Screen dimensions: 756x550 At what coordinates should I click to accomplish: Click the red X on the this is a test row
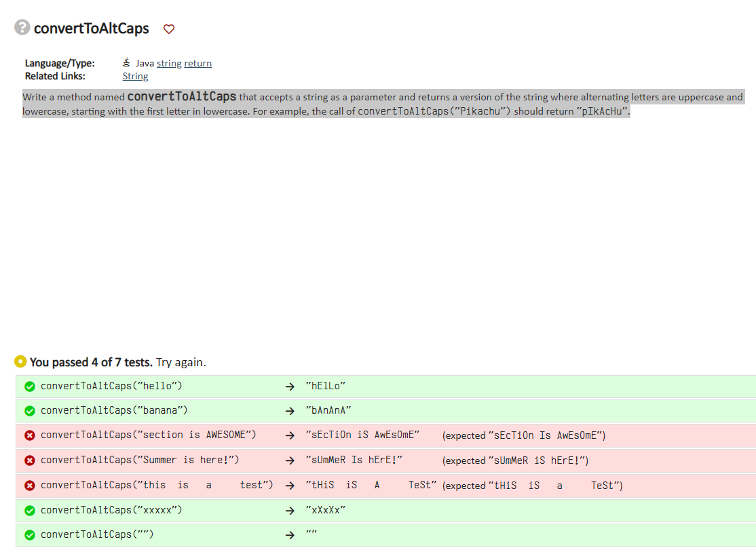(x=29, y=485)
